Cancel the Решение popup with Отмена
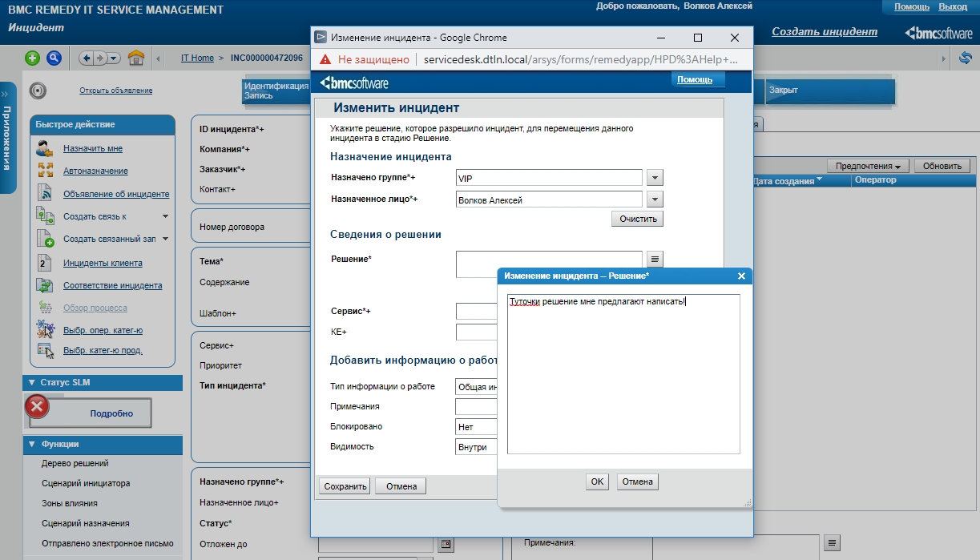Image resolution: width=980 pixels, height=560 pixels. (x=639, y=481)
